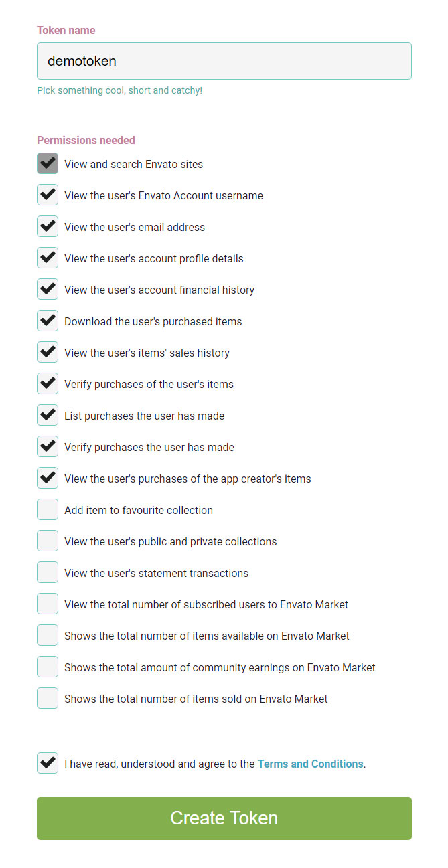The height and width of the screenshot is (868, 448).
Task: Check "View the user's public and private collections"
Action: tap(48, 541)
